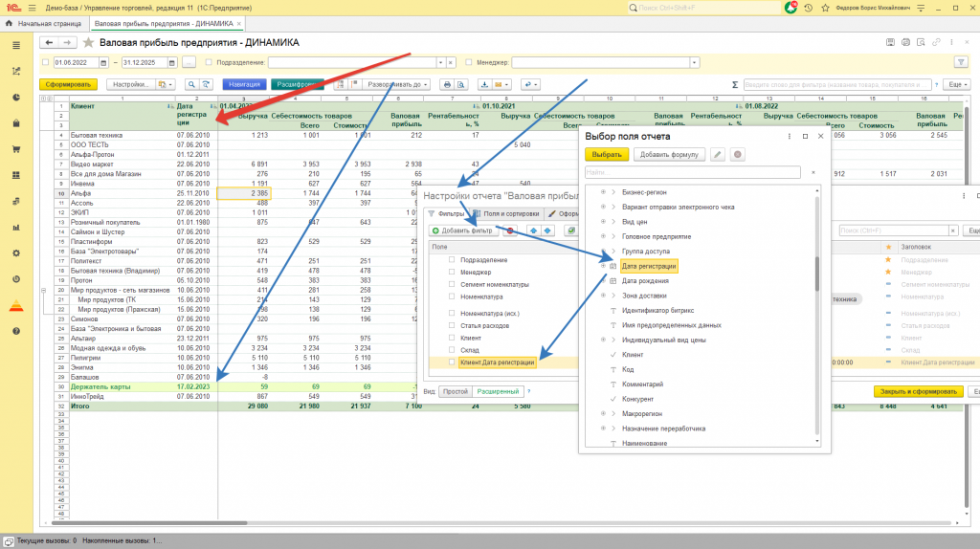Go back with the left arrow button
This screenshot has width=980, height=549.
point(49,42)
